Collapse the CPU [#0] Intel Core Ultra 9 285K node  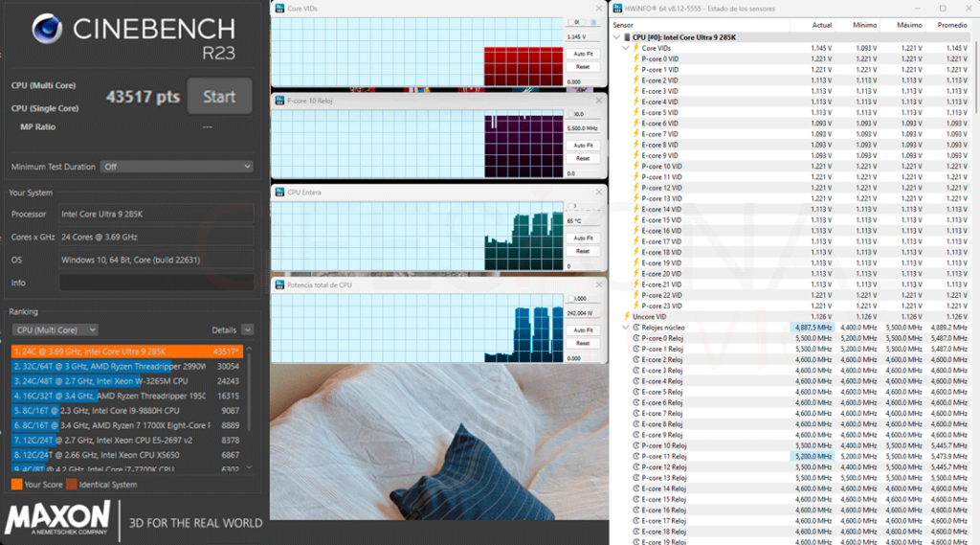[x=617, y=37]
